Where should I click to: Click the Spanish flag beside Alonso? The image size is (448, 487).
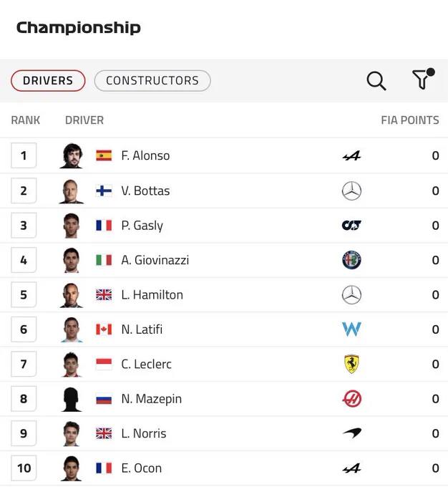point(104,155)
